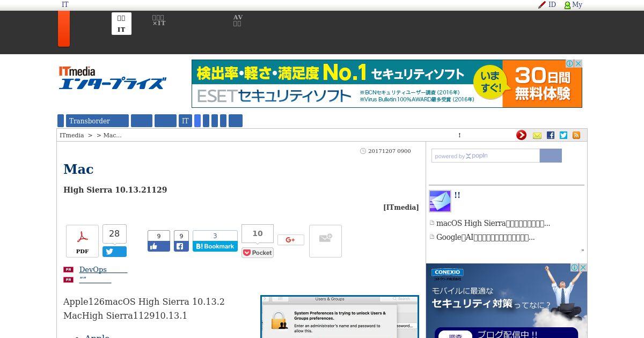Click the [ITmedia] author label
This screenshot has height=338, width=644.
401,207
